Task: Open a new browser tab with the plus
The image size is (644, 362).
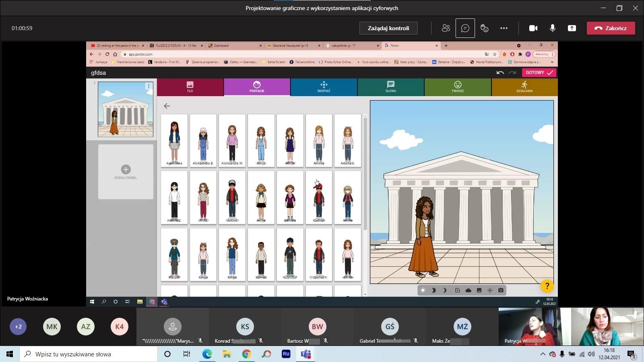Action: pos(446,45)
